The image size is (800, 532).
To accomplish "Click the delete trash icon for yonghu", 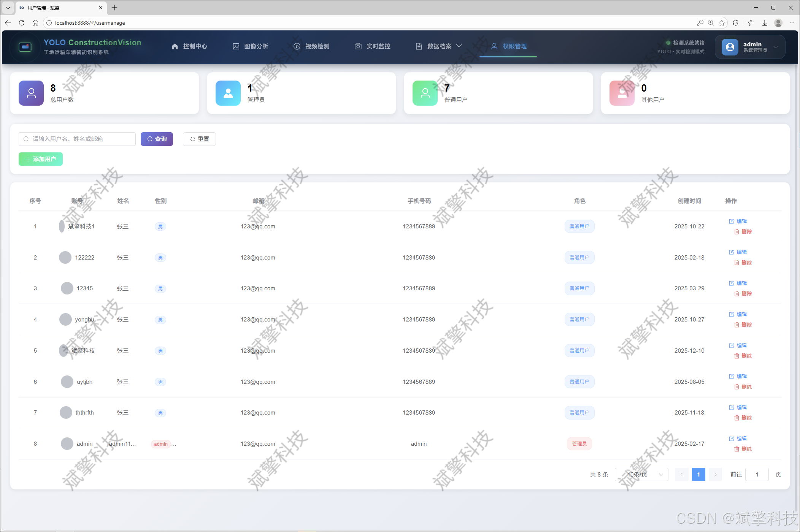I will click(737, 325).
